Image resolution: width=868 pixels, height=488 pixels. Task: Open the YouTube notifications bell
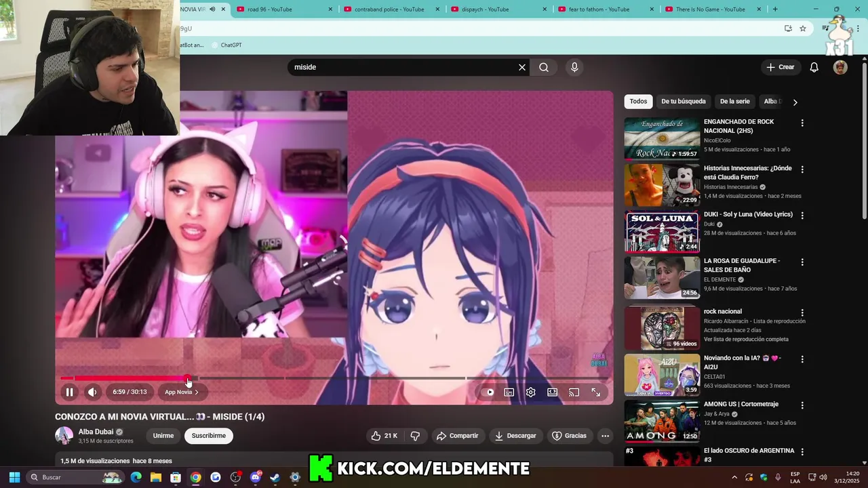click(814, 67)
